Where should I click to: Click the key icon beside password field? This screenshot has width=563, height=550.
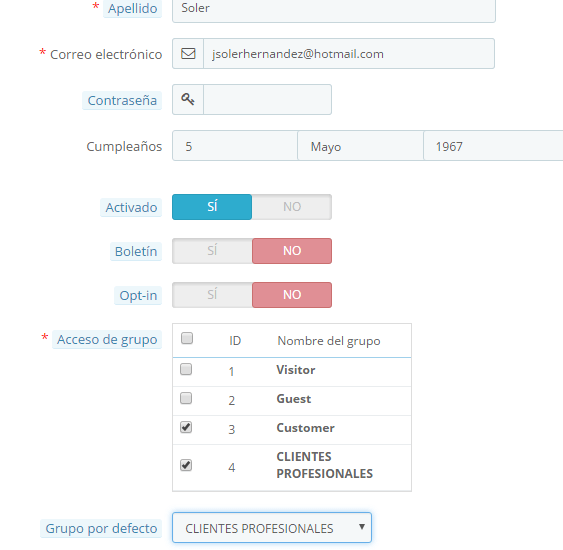188,99
